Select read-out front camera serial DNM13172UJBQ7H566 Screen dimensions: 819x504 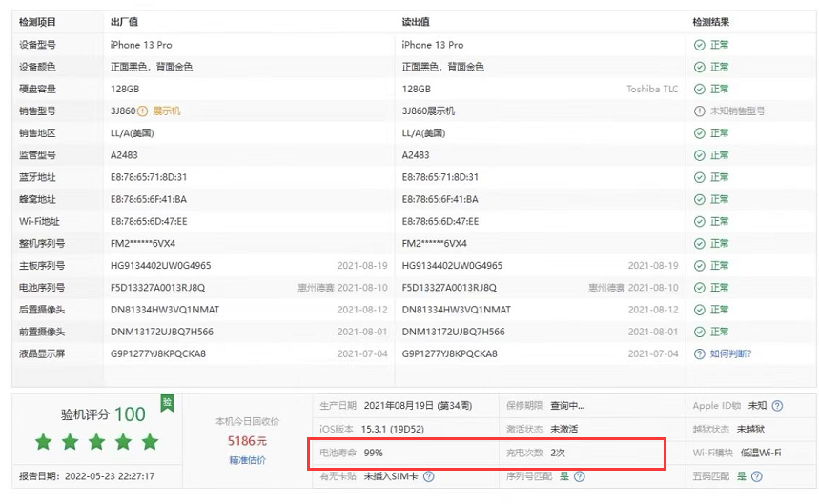coord(454,332)
